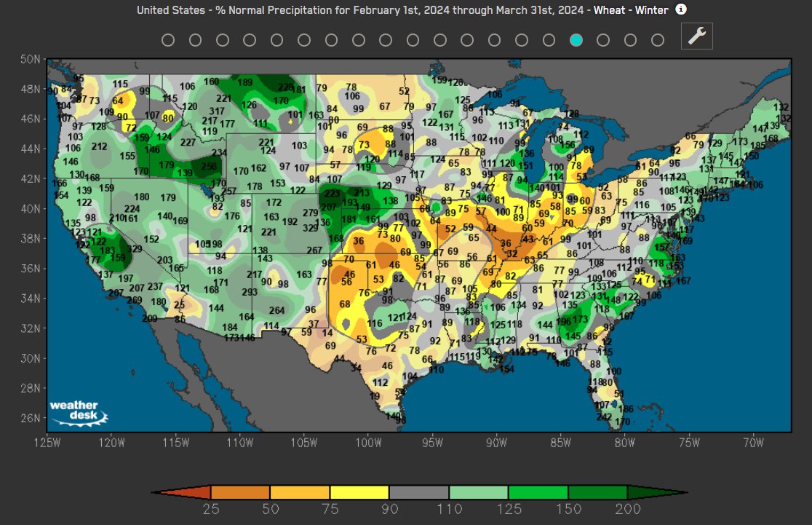Image resolution: width=812 pixels, height=525 pixels.
Task: Select the twelfth map selector dot
Action: coord(467,40)
